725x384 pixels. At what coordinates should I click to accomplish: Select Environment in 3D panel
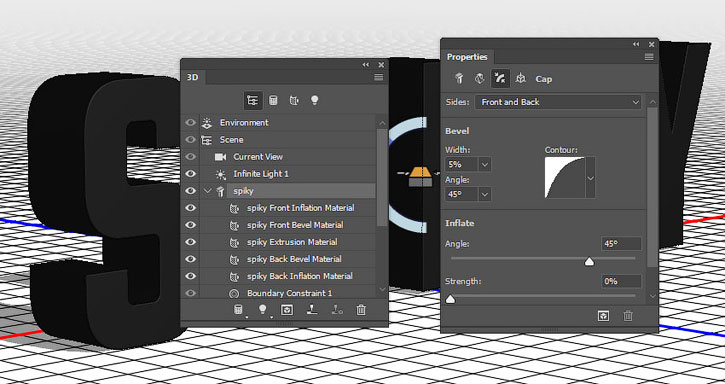coord(244,123)
